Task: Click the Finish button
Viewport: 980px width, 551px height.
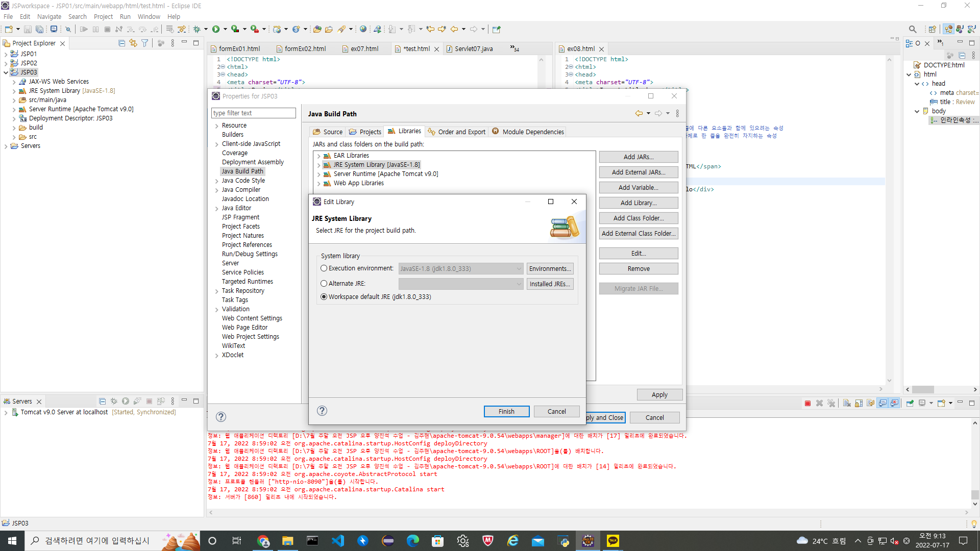Action: [x=506, y=412]
